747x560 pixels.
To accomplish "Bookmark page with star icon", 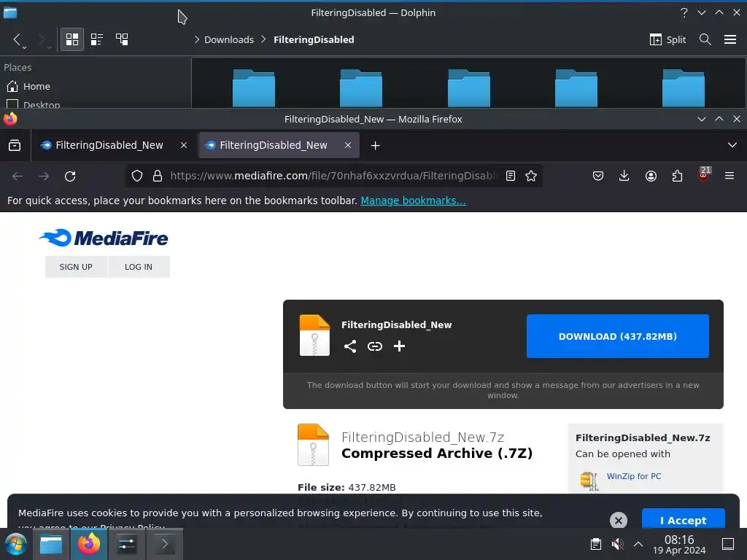I will pos(531,176).
